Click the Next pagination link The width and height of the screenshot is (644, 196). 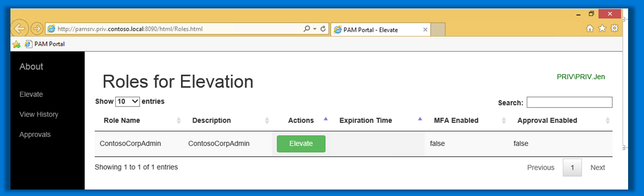597,168
